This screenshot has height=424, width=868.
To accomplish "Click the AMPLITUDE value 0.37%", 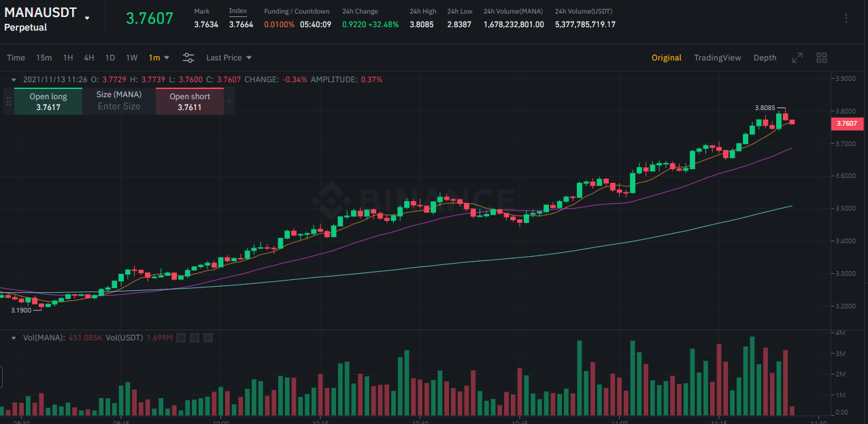I will point(372,79).
